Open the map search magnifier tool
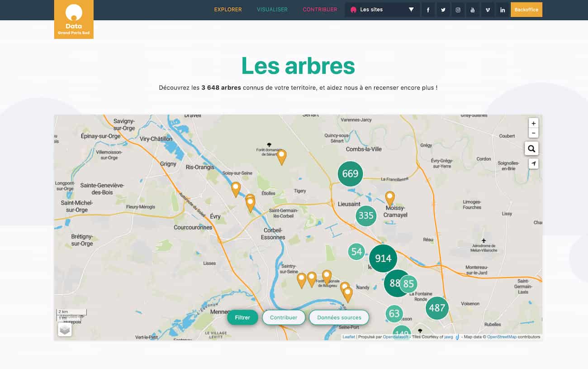Screen dimensions: 588x369 531,149
